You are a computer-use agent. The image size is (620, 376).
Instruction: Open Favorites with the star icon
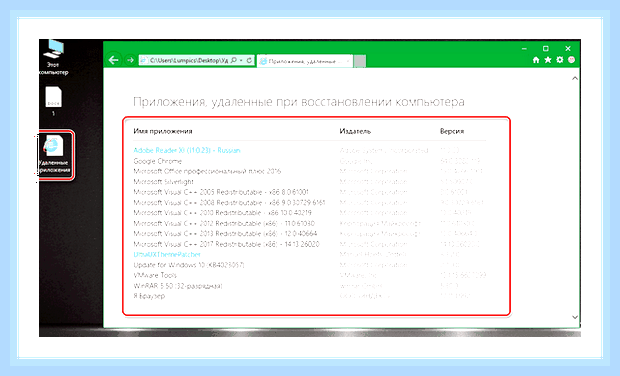point(548,60)
